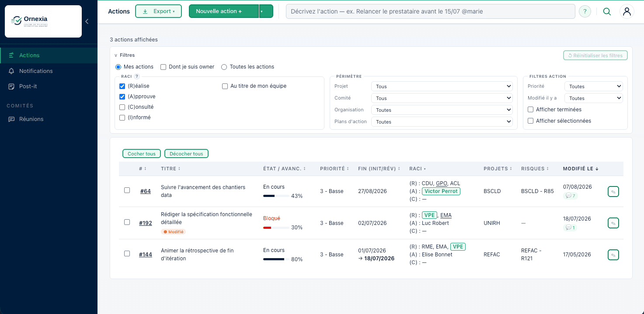Select the row checkbox for action #192

[127, 222]
